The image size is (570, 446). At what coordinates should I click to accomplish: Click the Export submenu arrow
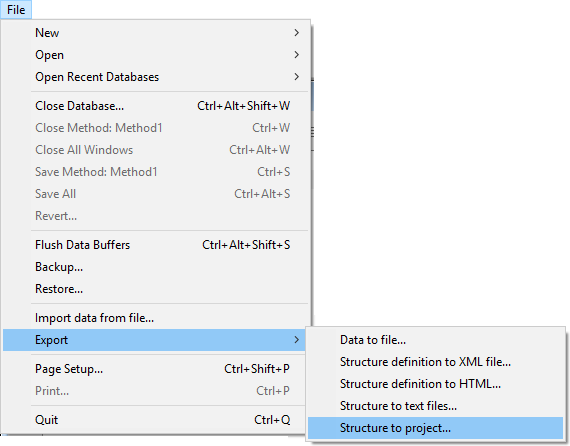(297, 339)
